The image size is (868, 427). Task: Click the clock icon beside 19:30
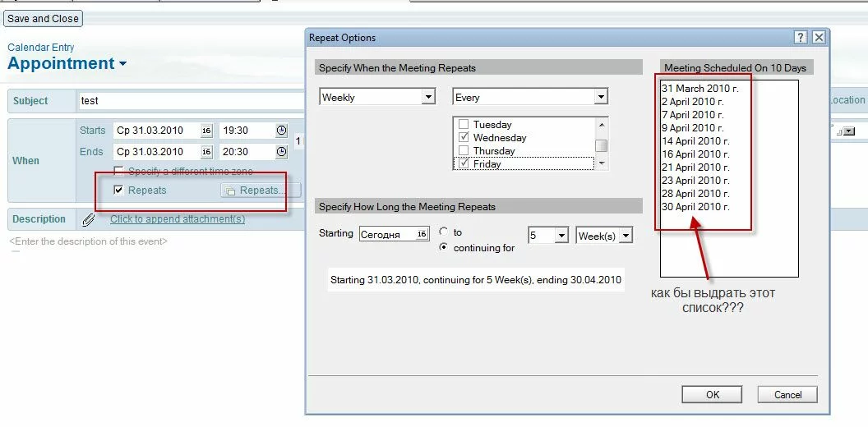coord(281,131)
